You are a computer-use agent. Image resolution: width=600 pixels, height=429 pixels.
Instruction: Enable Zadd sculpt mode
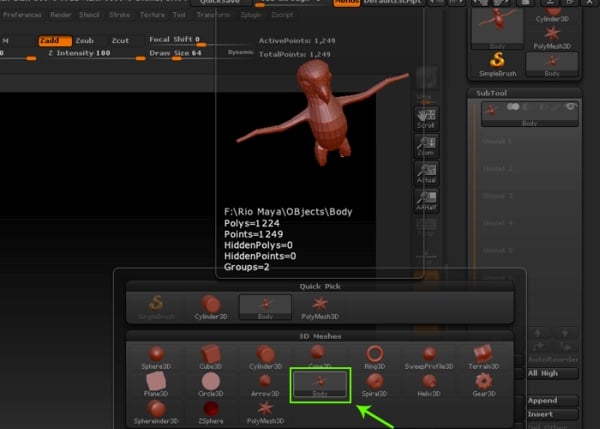click(54, 40)
